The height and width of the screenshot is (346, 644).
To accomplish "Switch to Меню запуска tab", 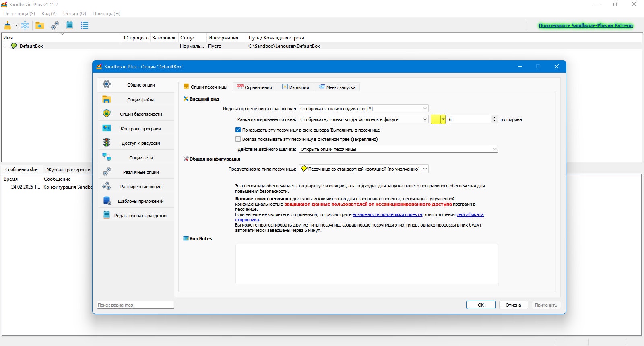I will 337,87.
